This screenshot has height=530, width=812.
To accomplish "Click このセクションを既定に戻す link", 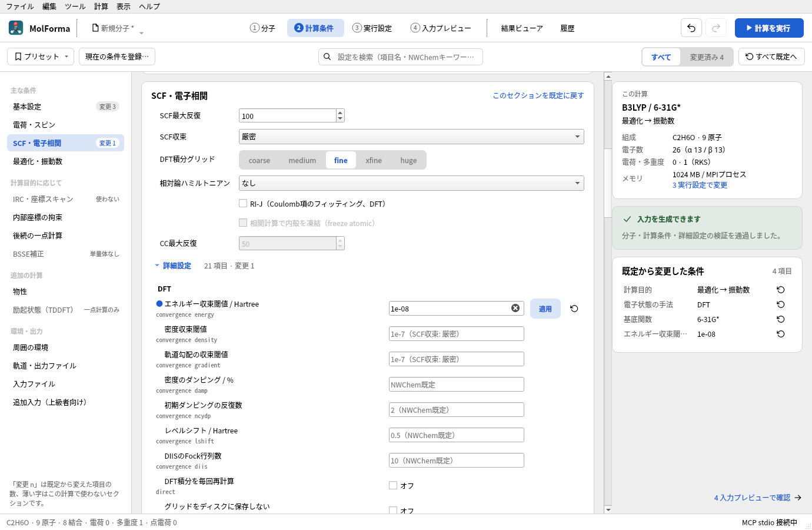I will (538, 95).
